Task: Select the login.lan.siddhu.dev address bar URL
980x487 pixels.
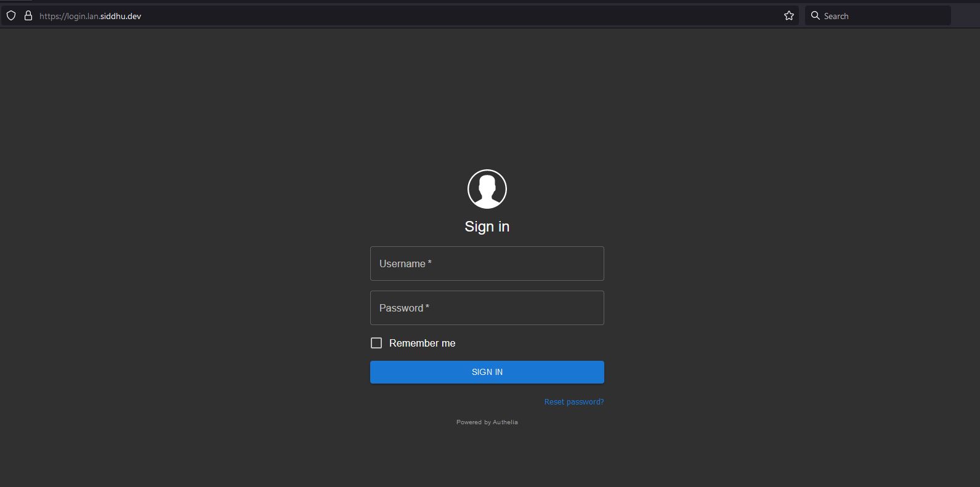Action: [x=91, y=16]
